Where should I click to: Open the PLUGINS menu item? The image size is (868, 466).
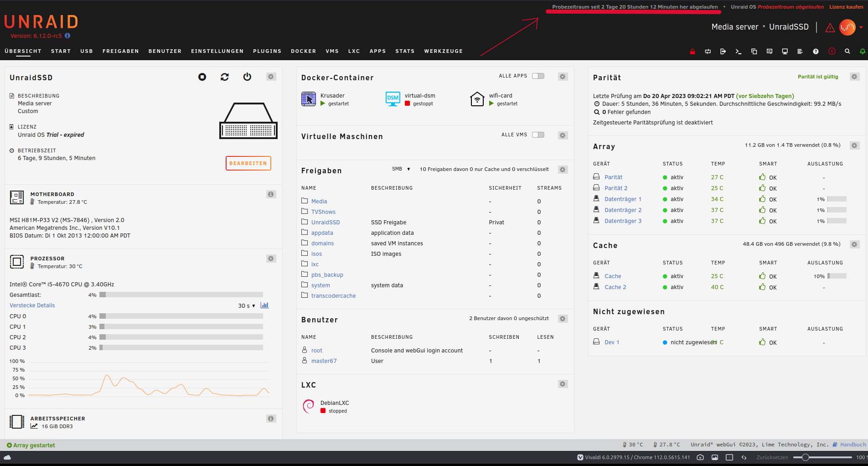tap(267, 52)
